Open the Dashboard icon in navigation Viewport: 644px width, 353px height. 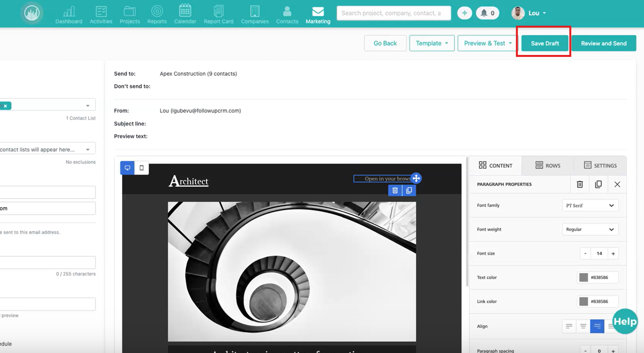point(69,15)
